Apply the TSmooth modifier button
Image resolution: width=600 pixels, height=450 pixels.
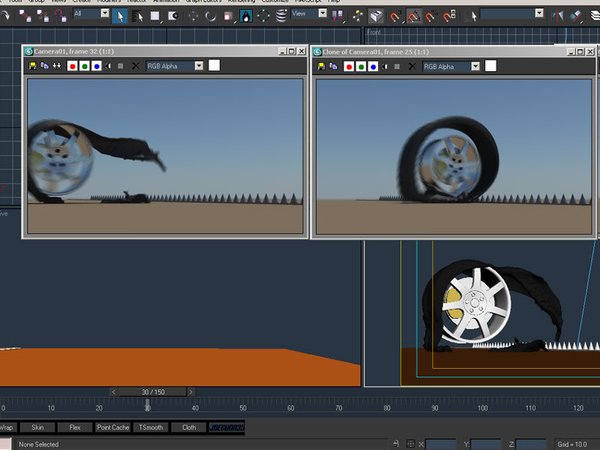coord(149,427)
